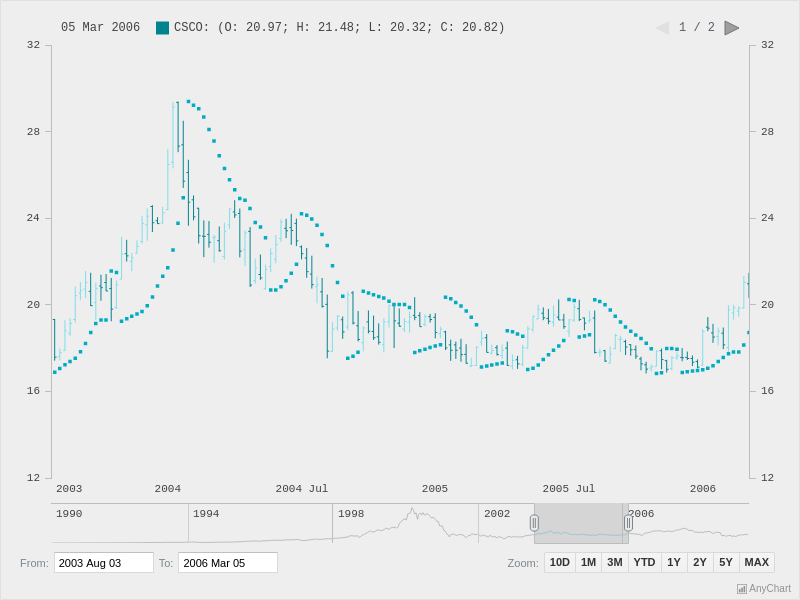This screenshot has width=800, height=600.
Task: Set zoom to 5Y
Action: (726, 562)
